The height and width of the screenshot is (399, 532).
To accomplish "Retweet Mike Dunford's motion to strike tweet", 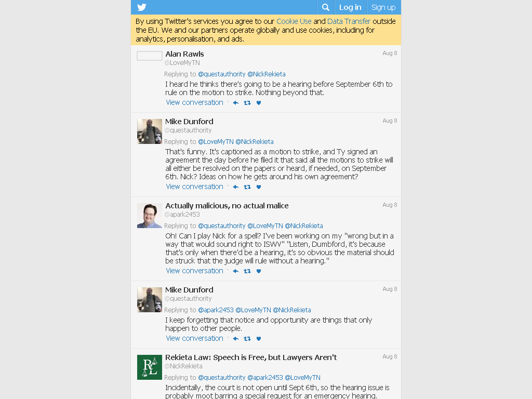I will [x=247, y=187].
